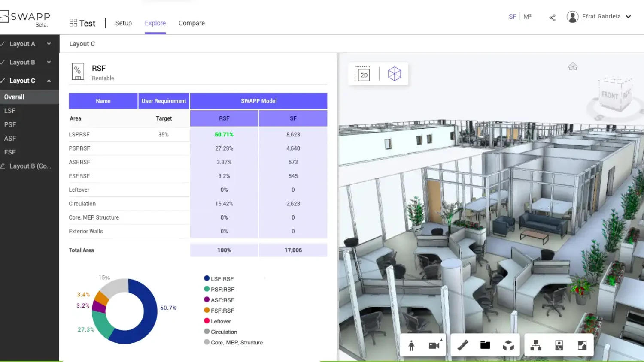
Task: Open Efrat Gabriela account dropdown
Action: 628,17
